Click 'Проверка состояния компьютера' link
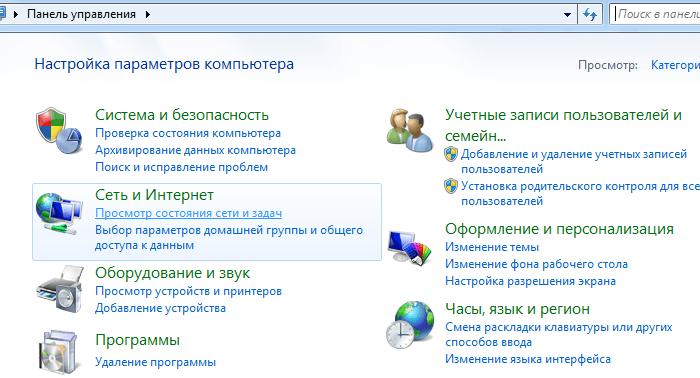The width and height of the screenshot is (700, 378). point(188,133)
